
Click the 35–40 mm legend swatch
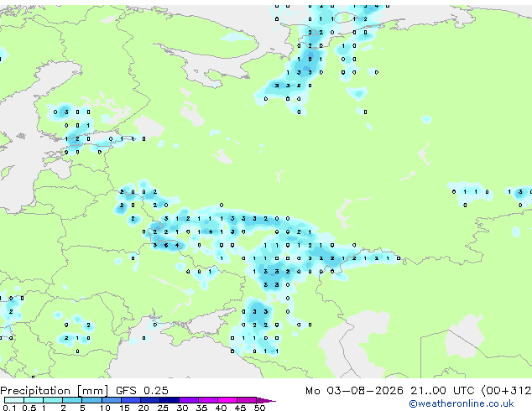[208, 400]
